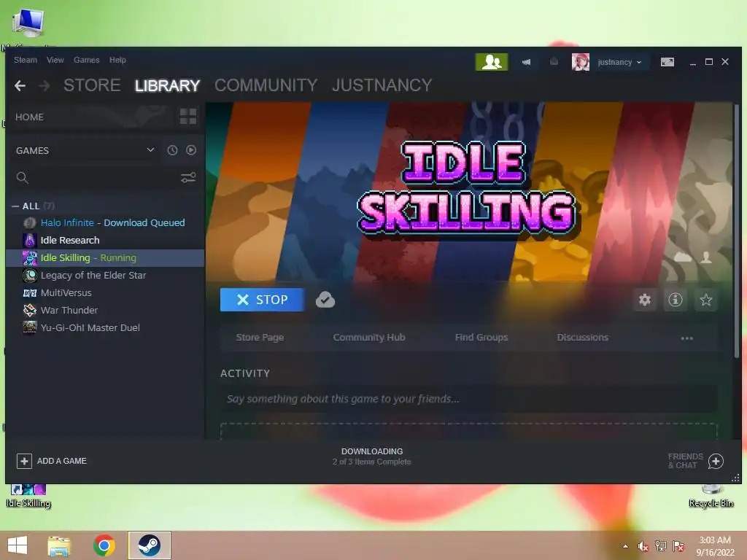
Task: Click the ADD A GAME label
Action: (x=62, y=461)
